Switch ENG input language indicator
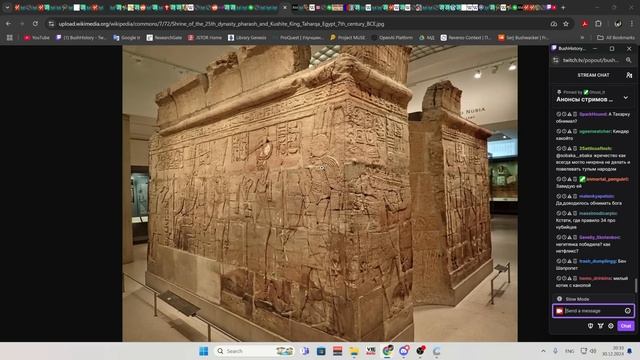The height and width of the screenshot is (360, 640). tap(569, 351)
